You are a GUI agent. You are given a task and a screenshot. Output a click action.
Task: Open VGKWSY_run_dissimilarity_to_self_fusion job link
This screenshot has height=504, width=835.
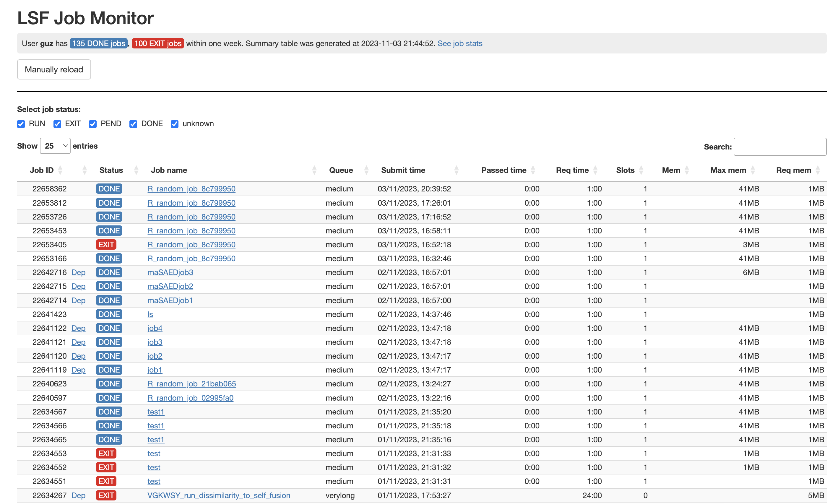pos(219,495)
